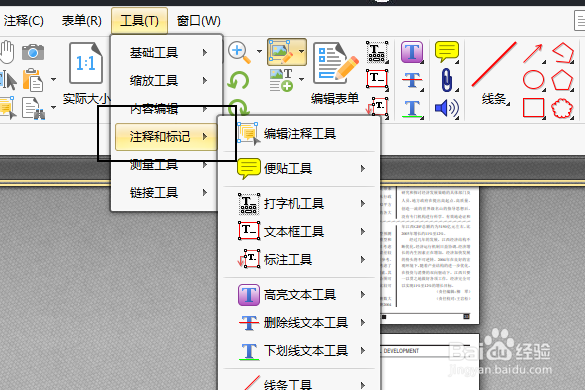Choose 高亮文本工具 from submenu
The image size is (585, 390).
(299, 295)
